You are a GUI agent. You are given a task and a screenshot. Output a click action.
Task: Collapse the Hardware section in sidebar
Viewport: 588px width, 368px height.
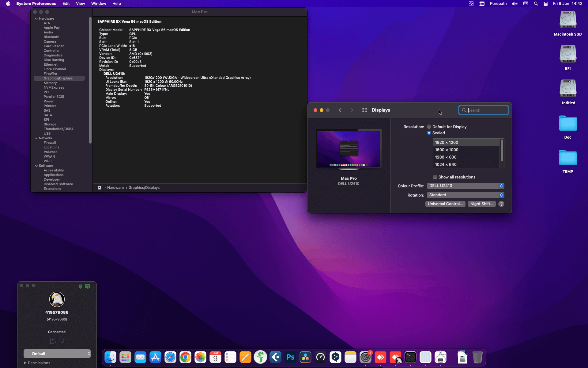[36, 19]
